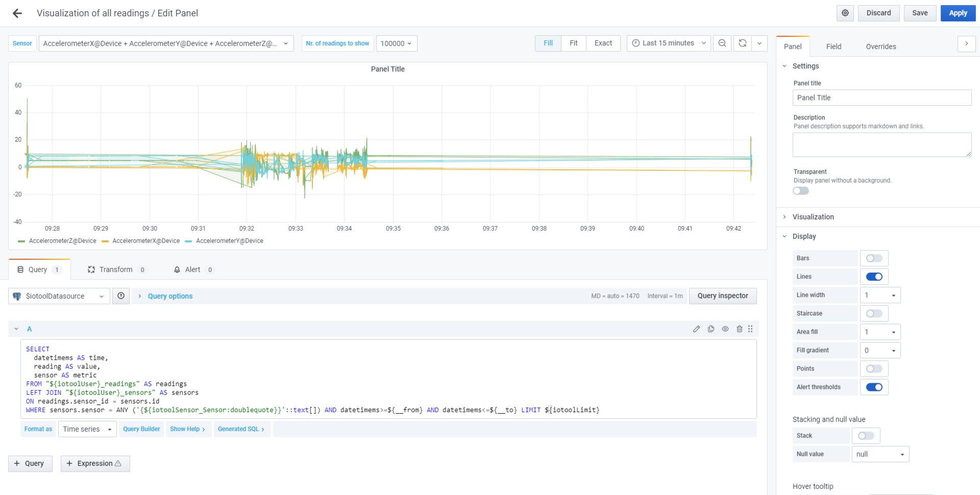Select Fill view mode
The width and height of the screenshot is (980, 495).
coord(548,43)
